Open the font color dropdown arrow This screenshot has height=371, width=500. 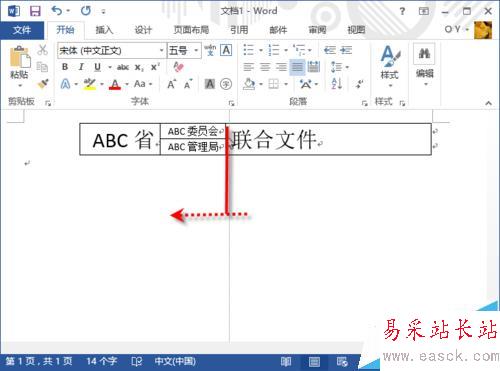(127, 85)
